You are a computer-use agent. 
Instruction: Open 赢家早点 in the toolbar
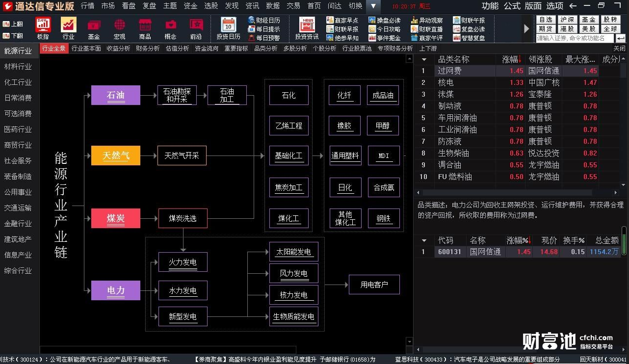pos(342,20)
